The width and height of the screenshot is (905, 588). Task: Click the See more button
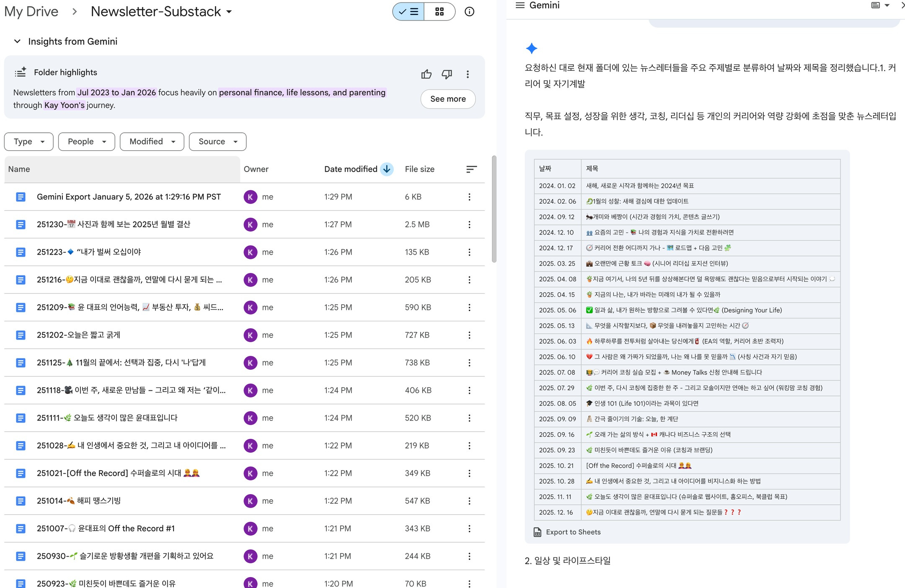coord(447,99)
